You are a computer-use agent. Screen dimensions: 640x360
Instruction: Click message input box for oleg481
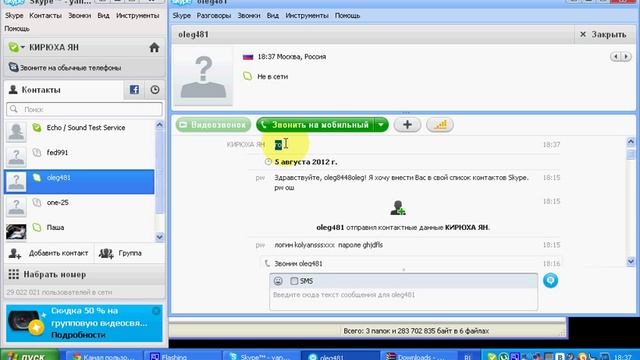pyautogui.click(x=403, y=299)
